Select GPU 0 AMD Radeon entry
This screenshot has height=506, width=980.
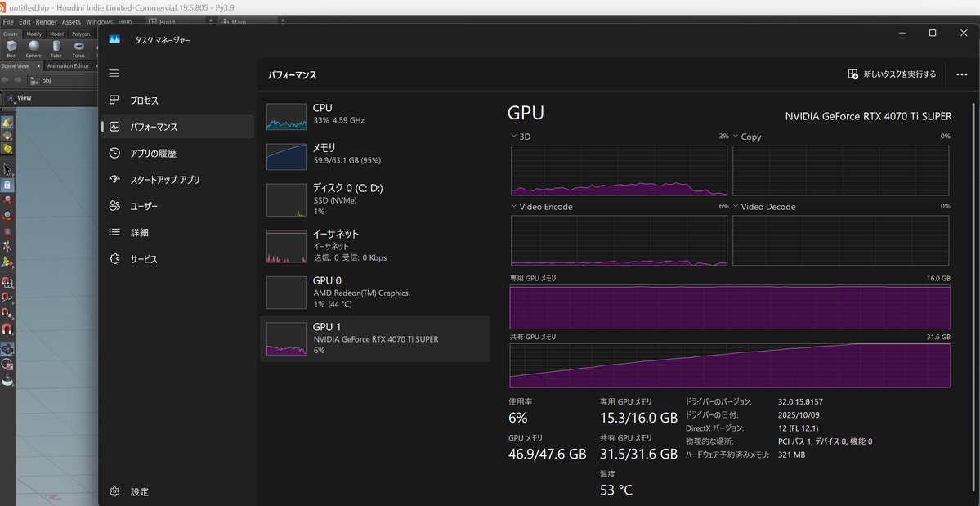375,293
